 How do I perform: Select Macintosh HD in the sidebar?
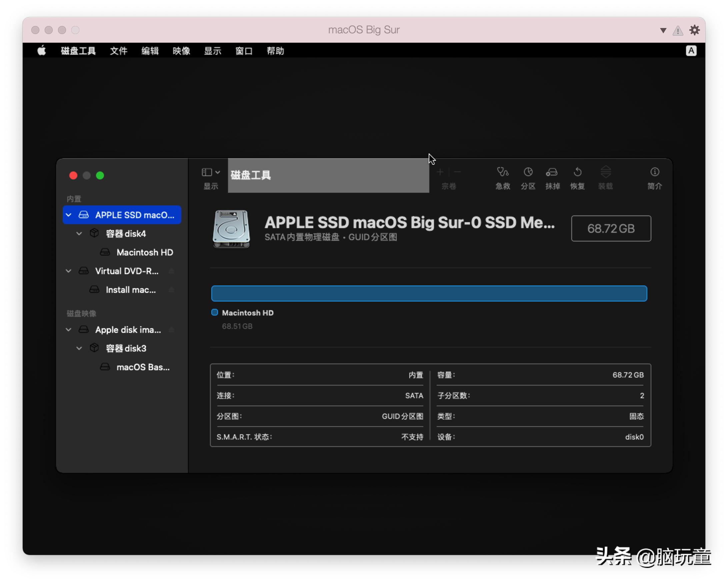(x=145, y=253)
